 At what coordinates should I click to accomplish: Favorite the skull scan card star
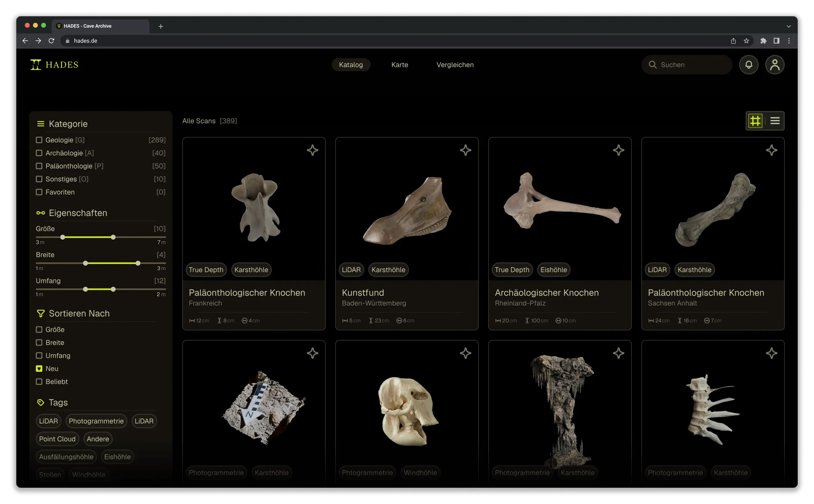coord(466,353)
